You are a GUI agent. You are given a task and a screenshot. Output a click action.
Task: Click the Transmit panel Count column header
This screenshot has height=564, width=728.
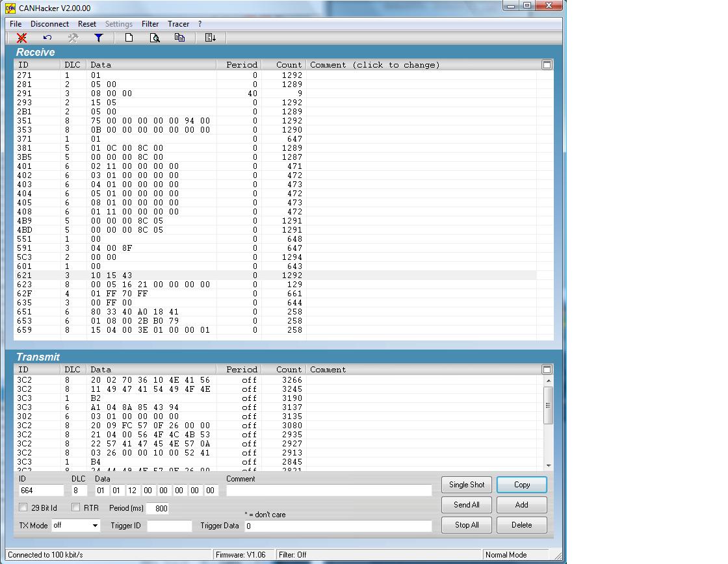(x=283, y=370)
